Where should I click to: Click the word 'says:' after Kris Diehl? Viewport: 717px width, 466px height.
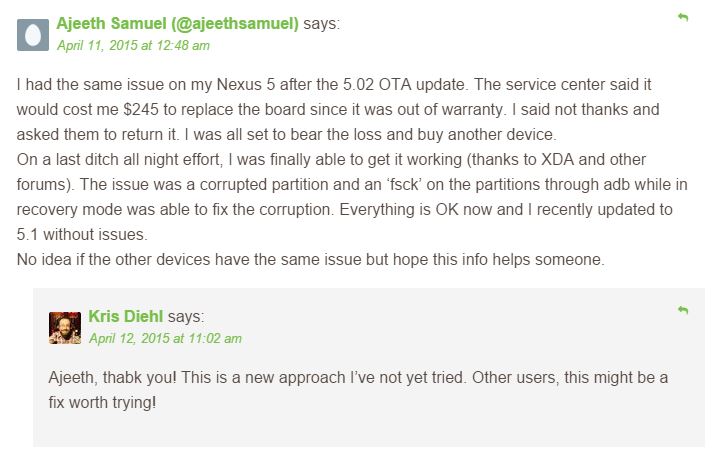point(186,316)
